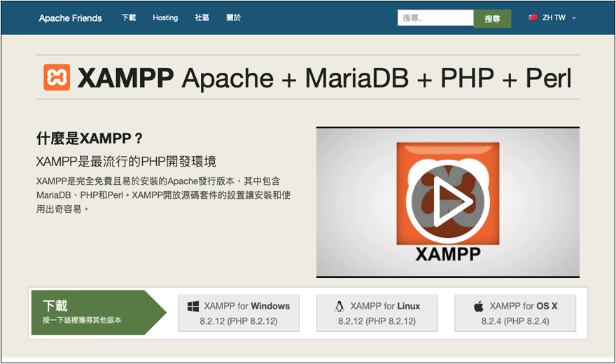
Task: Click the XAMPP caption in the video thumbnail
Action: tap(447, 253)
